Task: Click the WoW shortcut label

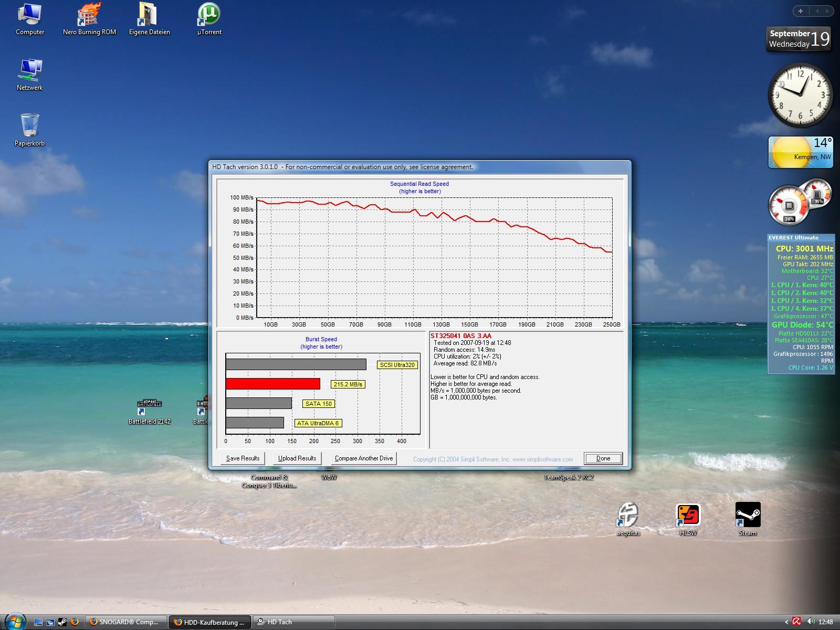Action: 329,477
